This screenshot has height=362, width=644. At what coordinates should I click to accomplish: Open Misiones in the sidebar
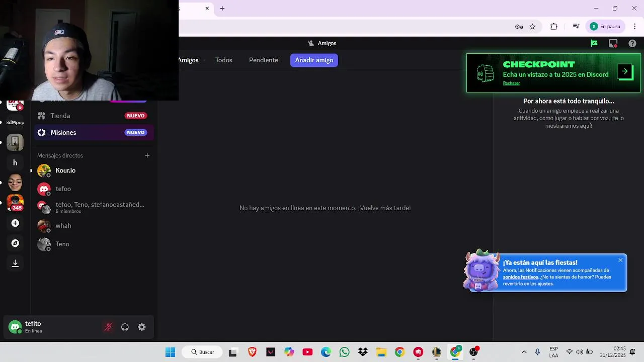tap(94, 132)
